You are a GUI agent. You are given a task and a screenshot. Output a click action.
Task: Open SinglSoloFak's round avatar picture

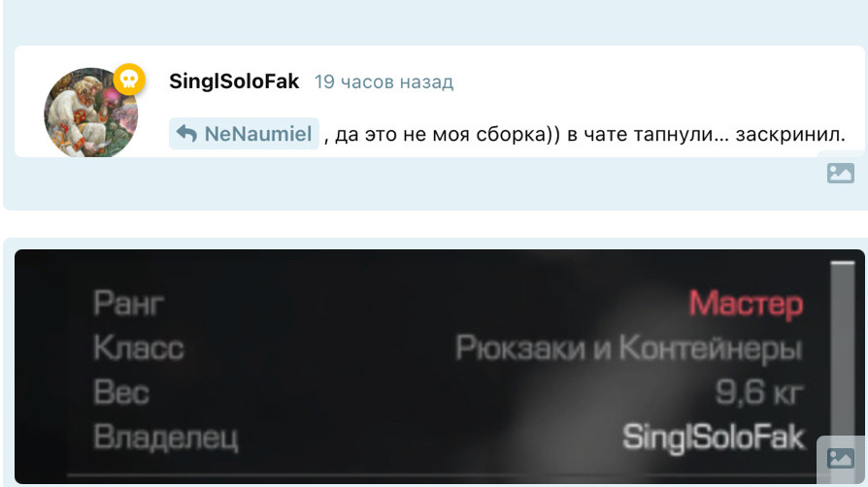tap(91, 113)
